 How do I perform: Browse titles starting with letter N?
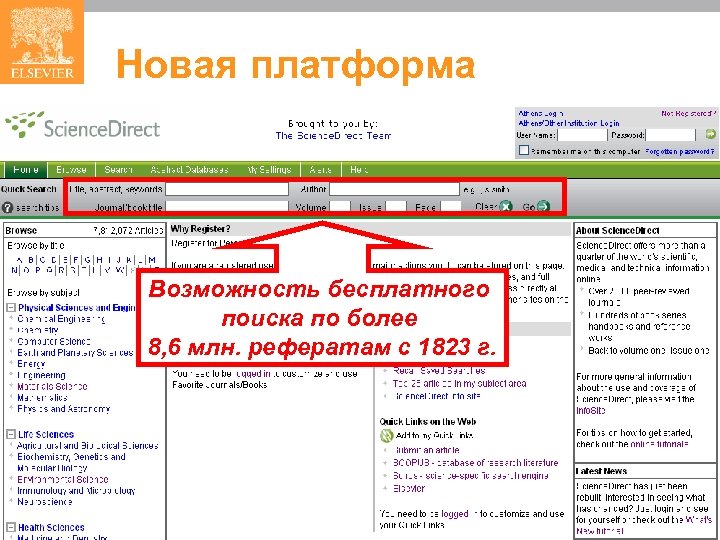coord(14,270)
